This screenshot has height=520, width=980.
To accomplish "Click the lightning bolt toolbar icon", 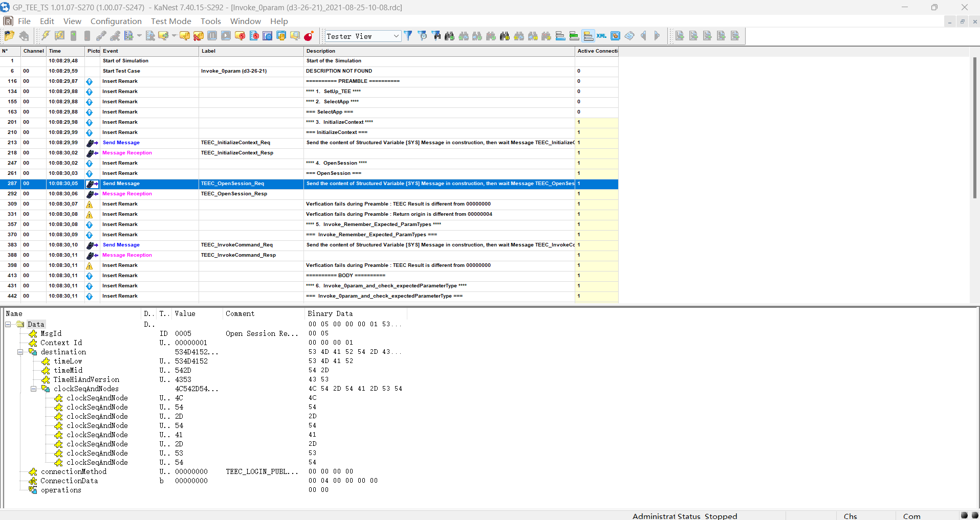I will pos(46,36).
